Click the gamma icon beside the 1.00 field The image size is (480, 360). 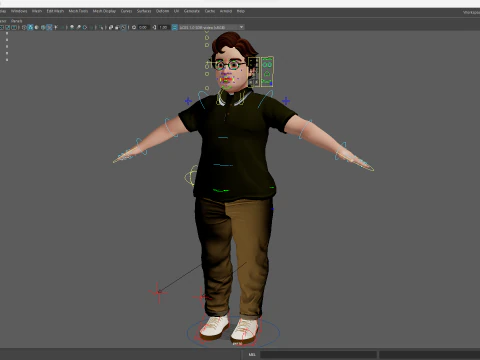pos(154,27)
